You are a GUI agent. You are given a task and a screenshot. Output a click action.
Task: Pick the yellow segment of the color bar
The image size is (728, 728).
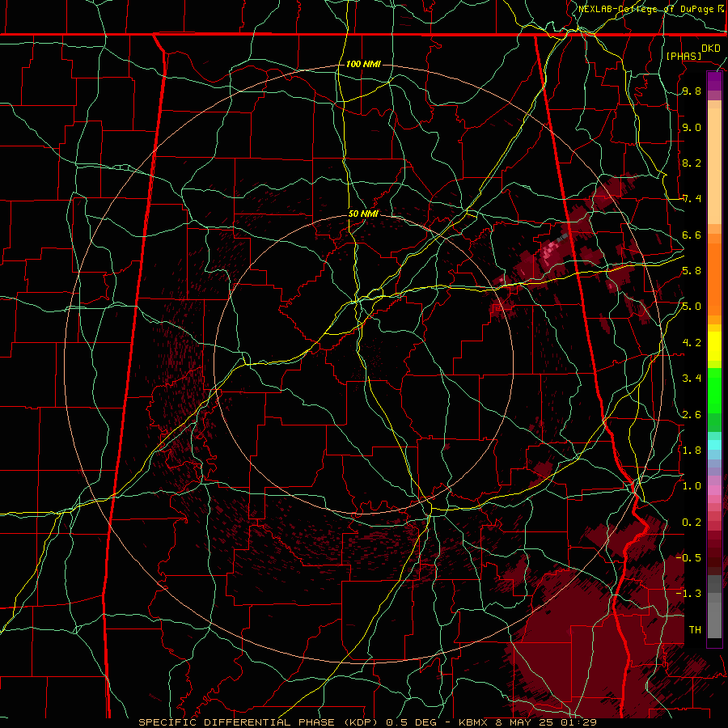(714, 346)
